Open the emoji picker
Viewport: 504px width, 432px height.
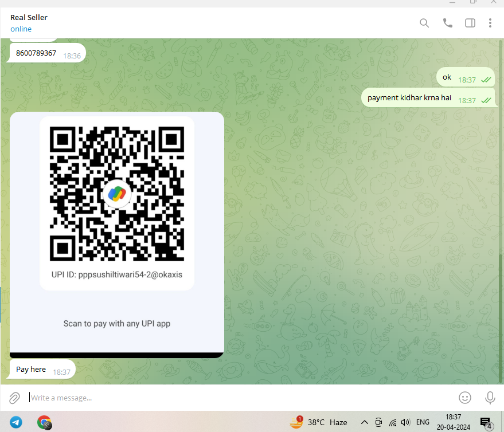(465, 398)
